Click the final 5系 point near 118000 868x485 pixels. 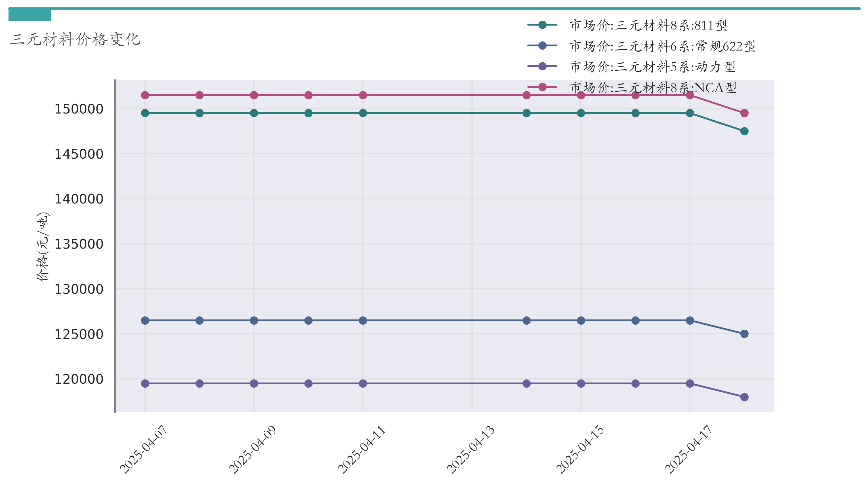744,397
